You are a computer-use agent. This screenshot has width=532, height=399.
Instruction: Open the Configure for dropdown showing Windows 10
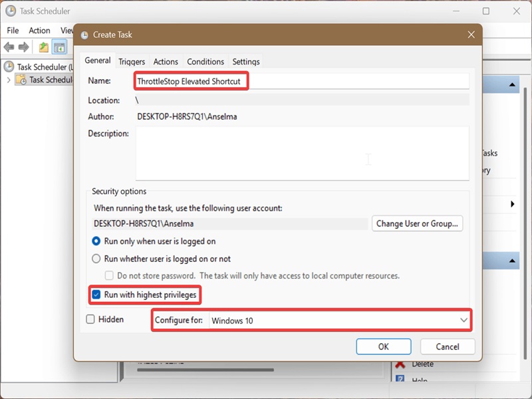coord(340,321)
